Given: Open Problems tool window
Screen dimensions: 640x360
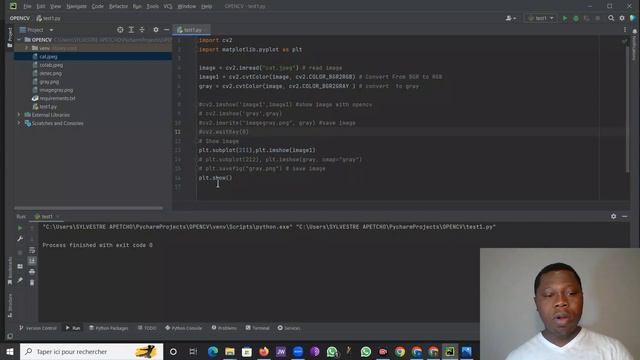Looking at the screenshot, I should pos(224,328).
